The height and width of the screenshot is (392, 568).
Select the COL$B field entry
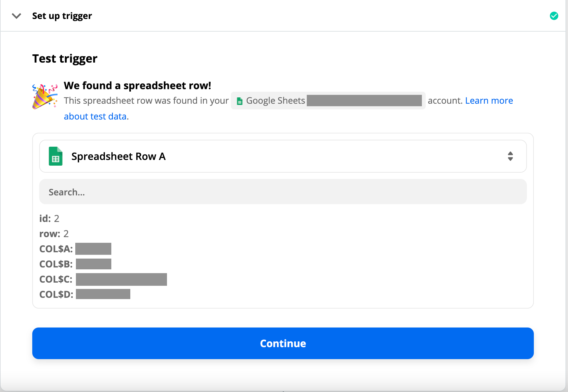pos(75,264)
